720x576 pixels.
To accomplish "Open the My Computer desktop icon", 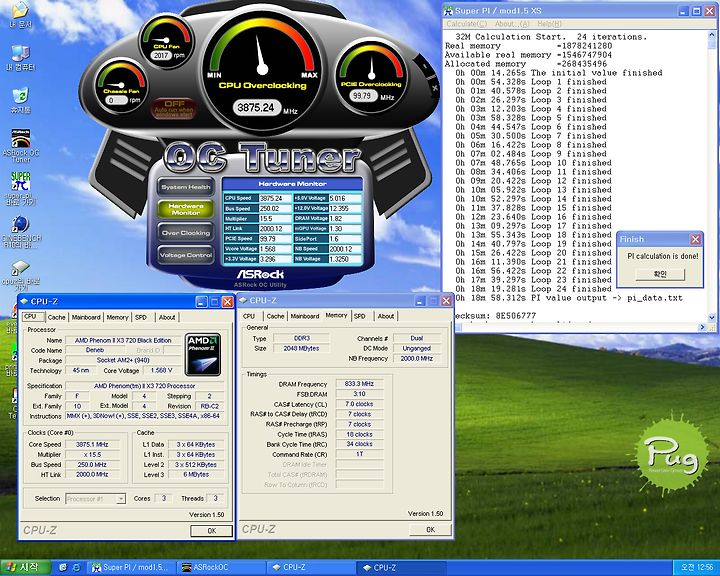I will click(20, 57).
